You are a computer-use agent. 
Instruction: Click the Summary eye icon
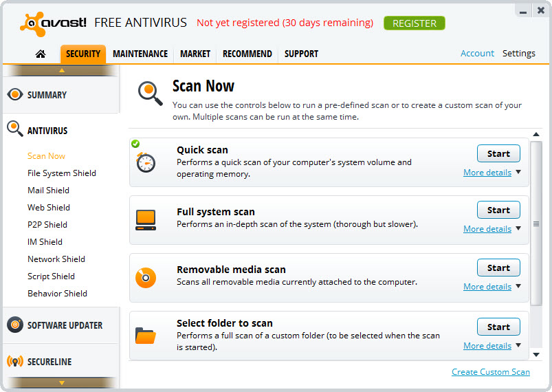point(15,95)
